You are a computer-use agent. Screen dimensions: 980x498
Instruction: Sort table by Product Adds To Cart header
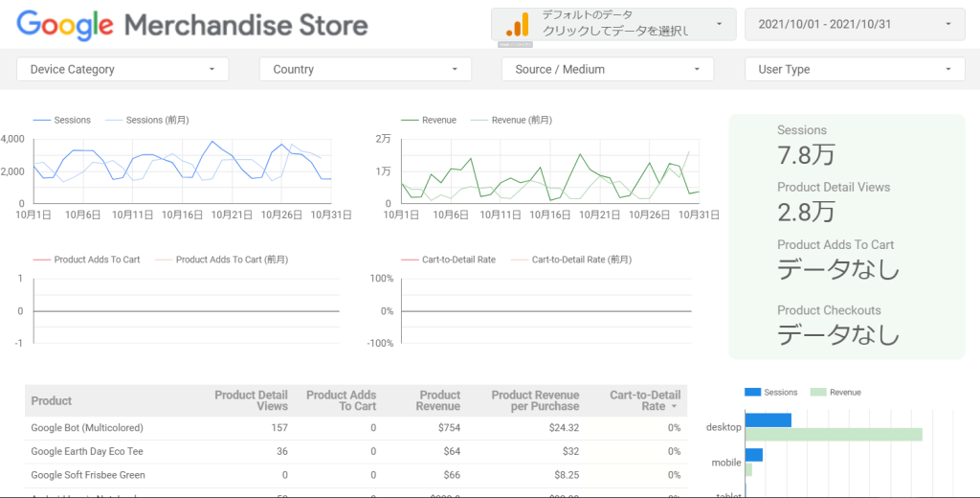[x=342, y=400]
